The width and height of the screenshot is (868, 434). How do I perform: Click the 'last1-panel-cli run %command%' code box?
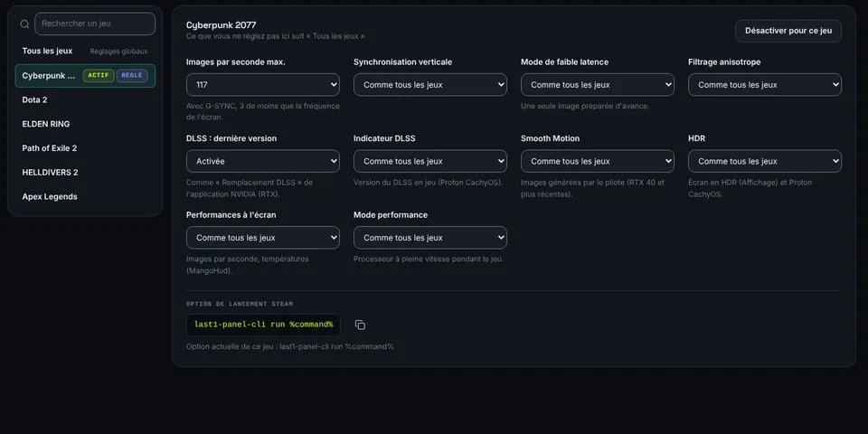coord(263,325)
